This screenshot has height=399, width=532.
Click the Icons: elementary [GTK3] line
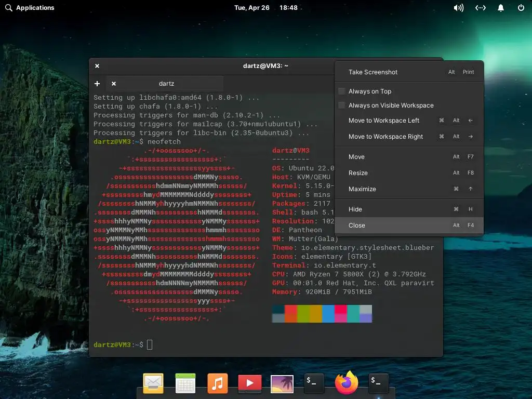coord(322,257)
